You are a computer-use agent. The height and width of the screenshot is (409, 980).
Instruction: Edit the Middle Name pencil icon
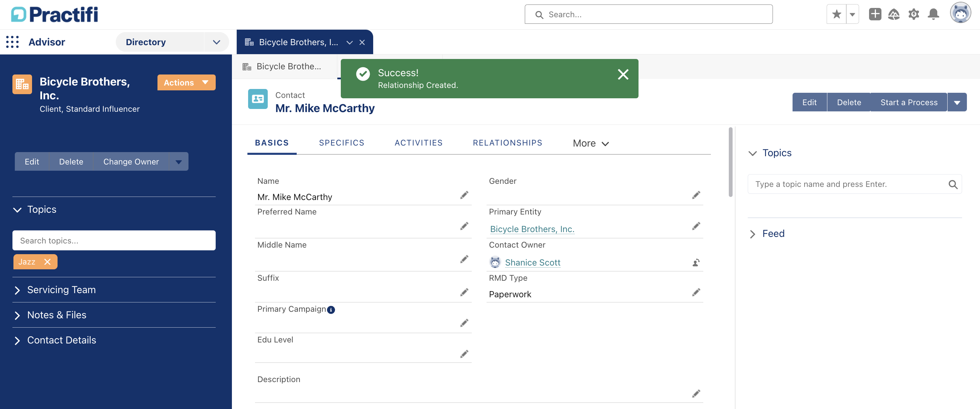click(464, 259)
